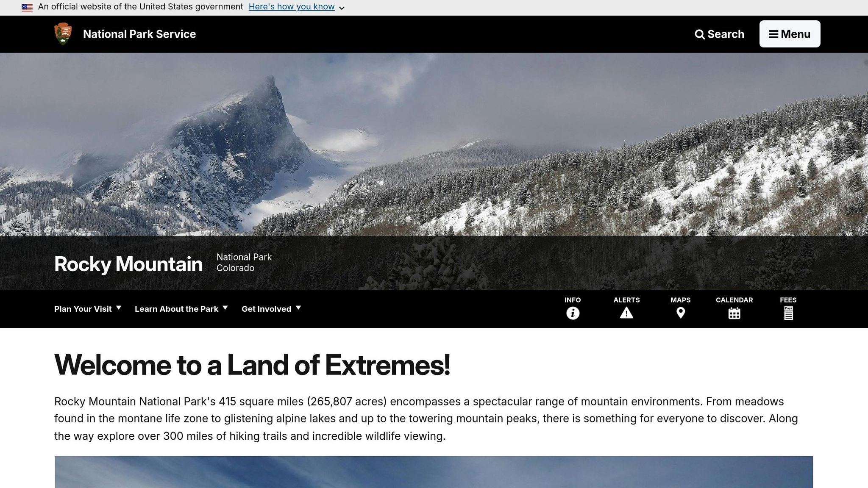The width and height of the screenshot is (868, 488).
Task: Click the Welcome to a Land of Extremes heading
Action: 252,365
